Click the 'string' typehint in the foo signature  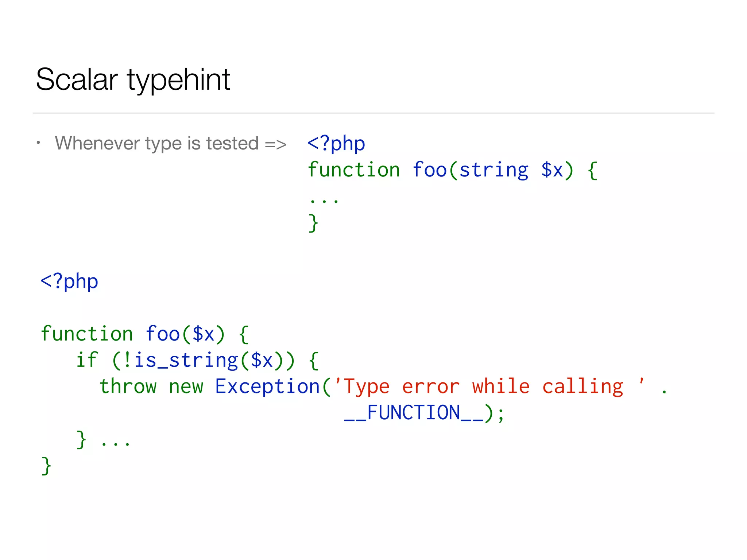click(494, 170)
